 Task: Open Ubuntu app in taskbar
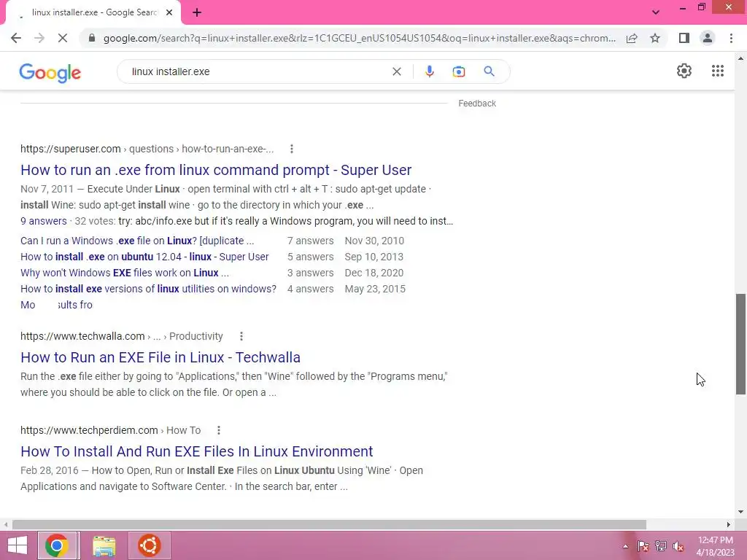149,545
